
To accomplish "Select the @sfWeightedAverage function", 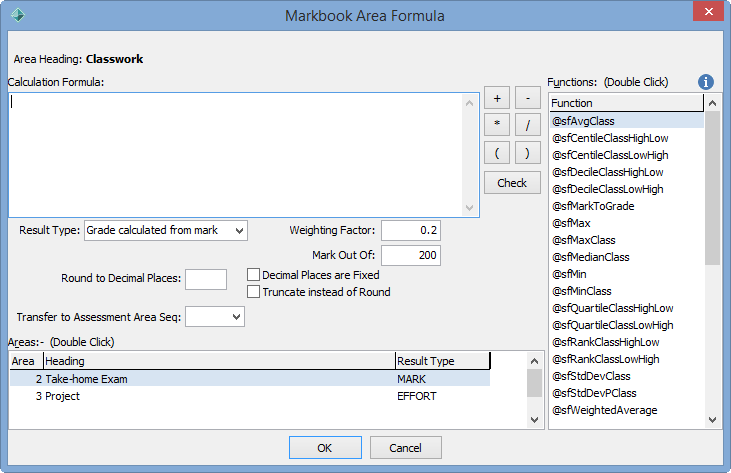I will tap(627, 410).
